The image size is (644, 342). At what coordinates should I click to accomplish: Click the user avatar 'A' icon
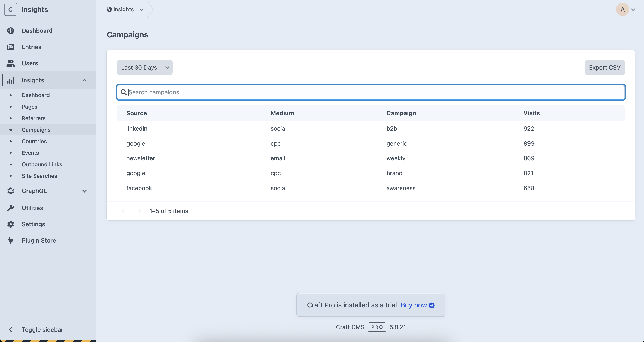pyautogui.click(x=622, y=10)
